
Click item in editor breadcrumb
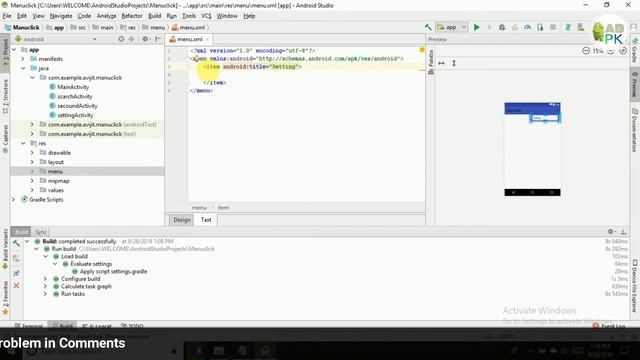[x=223, y=208]
